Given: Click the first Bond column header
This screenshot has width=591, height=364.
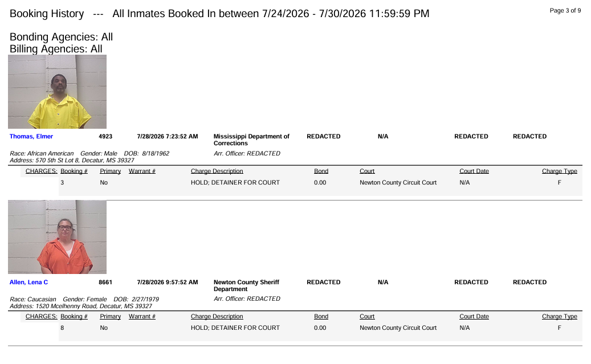Looking at the screenshot, I should click(321, 171).
